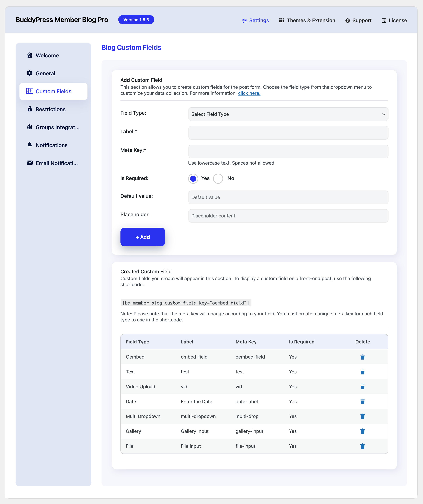The width and height of the screenshot is (423, 504).
Task: Click the Restrictions lock icon
Action: [29, 109]
